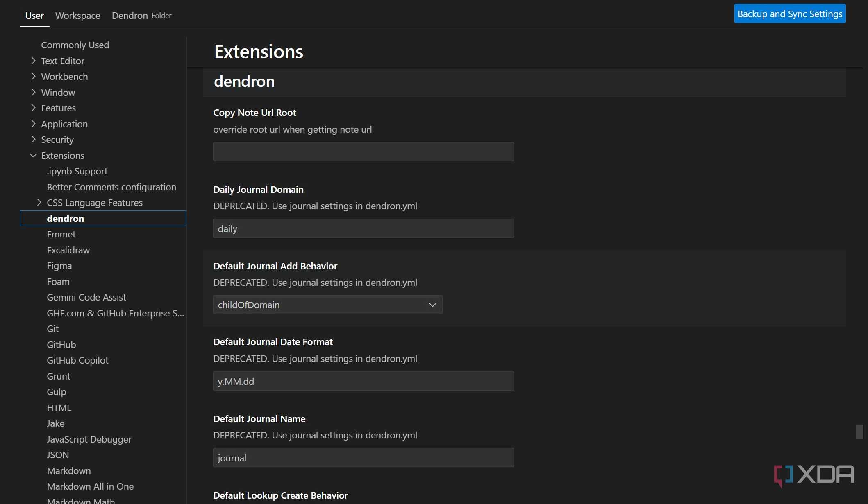Open Excalidraw extension settings
This screenshot has width=868, height=504.
[68, 250]
